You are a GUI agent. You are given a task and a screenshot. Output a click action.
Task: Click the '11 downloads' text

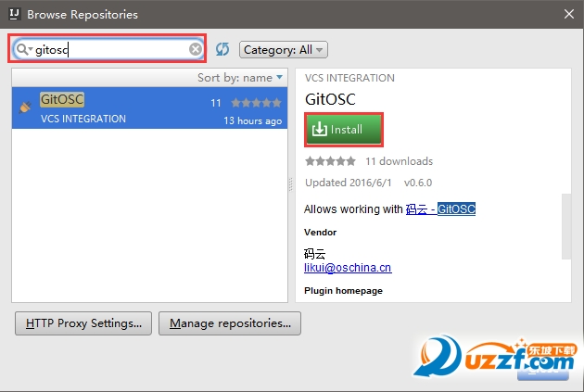coord(399,161)
